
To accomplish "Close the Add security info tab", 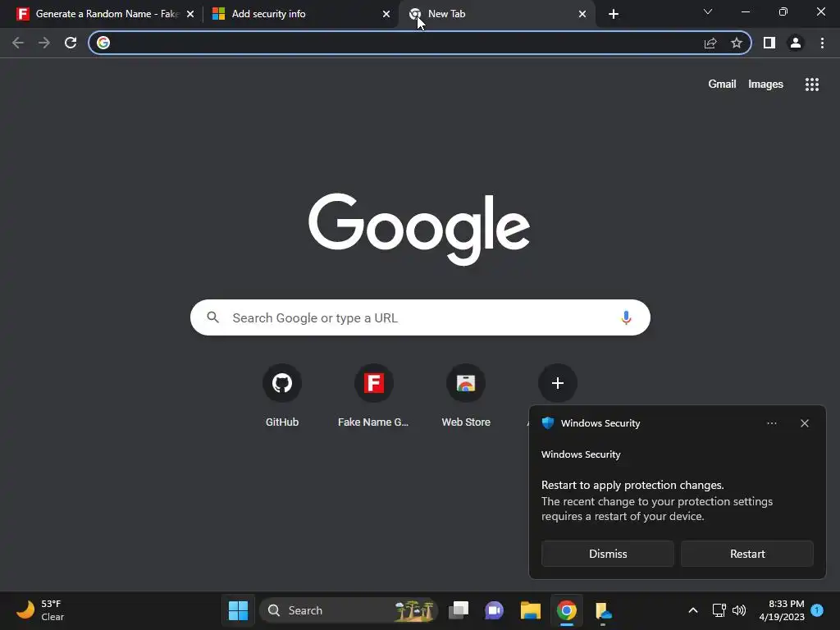I will 386,14.
